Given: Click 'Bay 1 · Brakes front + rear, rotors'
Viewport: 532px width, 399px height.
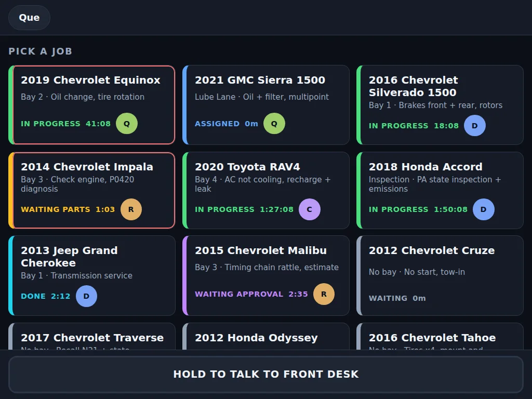Looking at the screenshot, I should [x=436, y=105].
